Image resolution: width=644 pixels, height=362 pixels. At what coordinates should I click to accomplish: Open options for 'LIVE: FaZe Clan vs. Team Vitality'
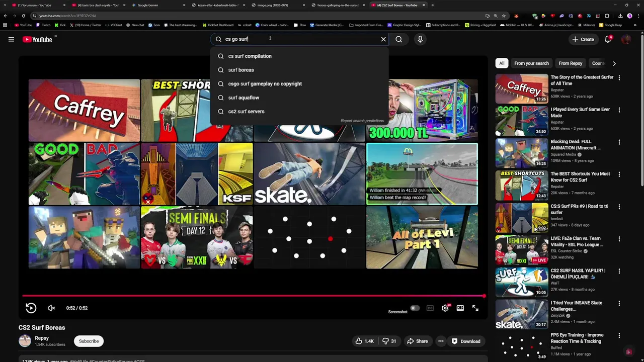click(x=619, y=239)
